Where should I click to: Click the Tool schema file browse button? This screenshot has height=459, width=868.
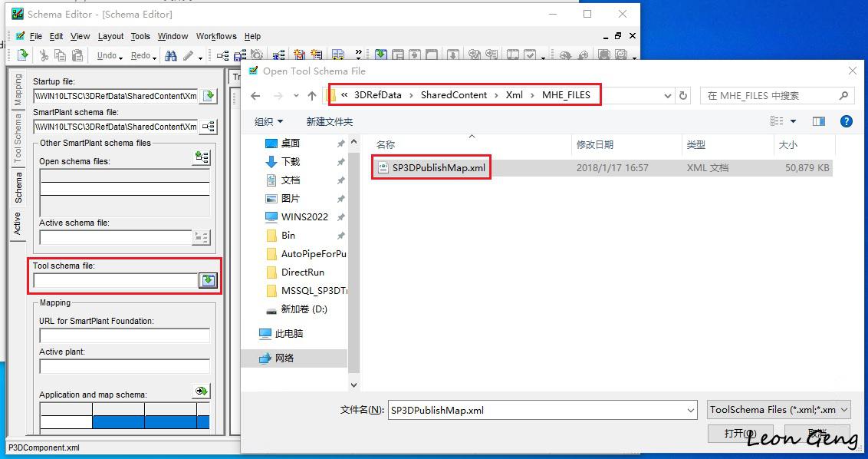pyautogui.click(x=208, y=280)
